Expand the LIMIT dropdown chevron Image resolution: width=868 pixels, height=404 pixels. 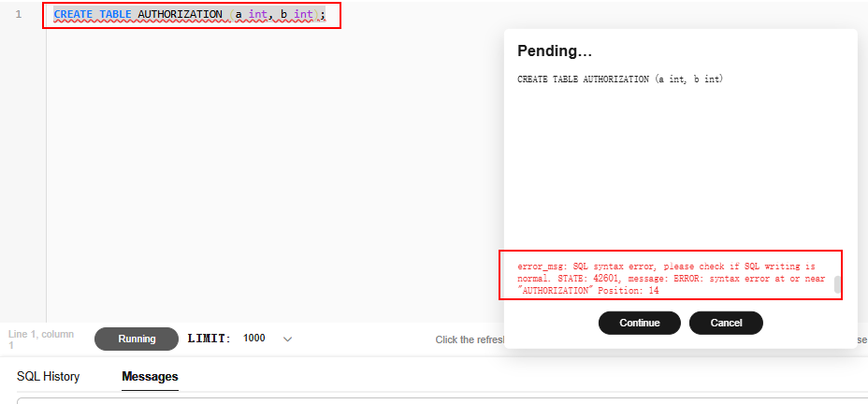click(287, 339)
